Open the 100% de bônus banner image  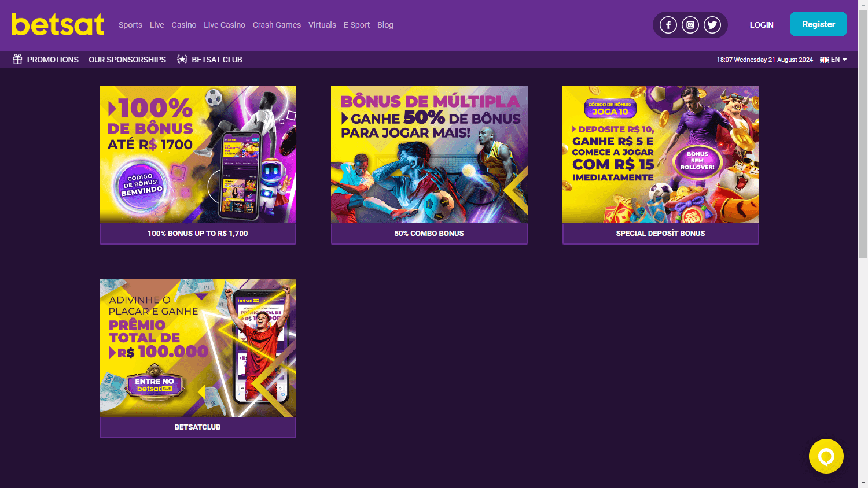pos(198,154)
